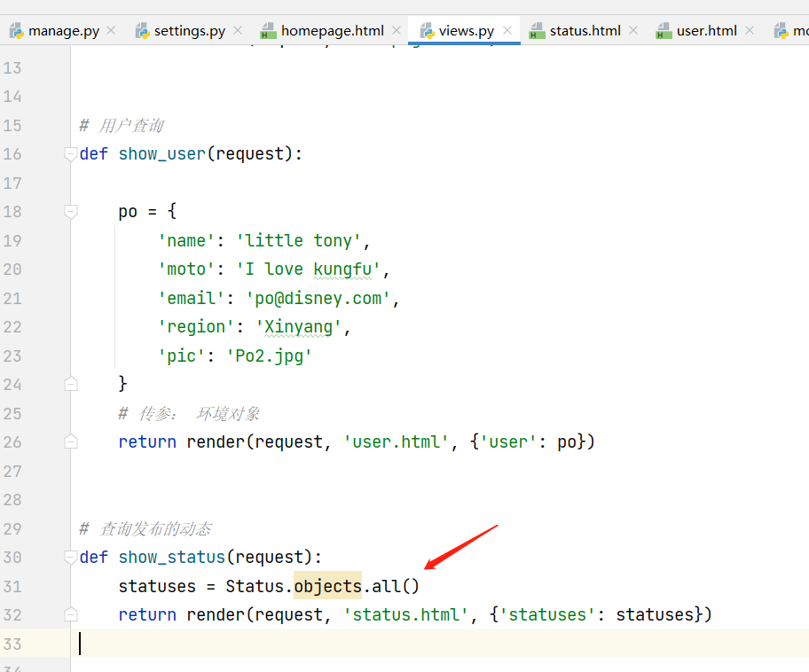The width and height of the screenshot is (809, 672).
Task: Click the HTML file icon on homepage.html tab
Action: pyautogui.click(x=268, y=31)
